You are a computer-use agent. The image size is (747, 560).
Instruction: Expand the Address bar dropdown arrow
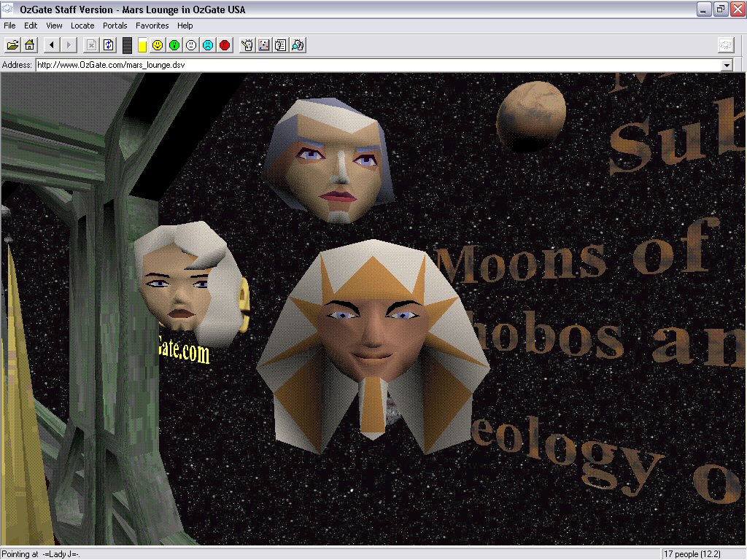coord(726,65)
